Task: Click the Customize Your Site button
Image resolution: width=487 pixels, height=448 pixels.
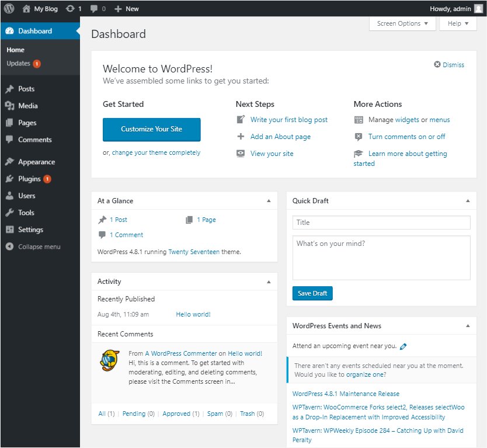Action: pos(152,129)
